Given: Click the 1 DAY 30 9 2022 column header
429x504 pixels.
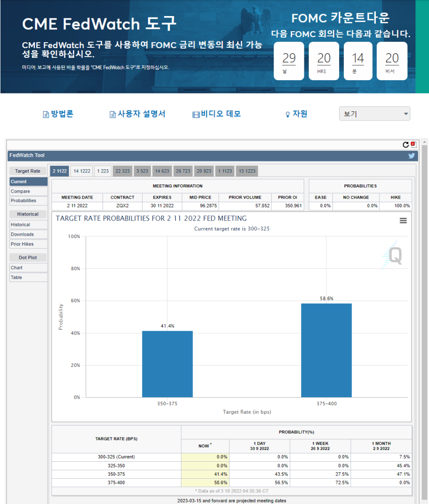Looking at the screenshot, I should point(260,446).
